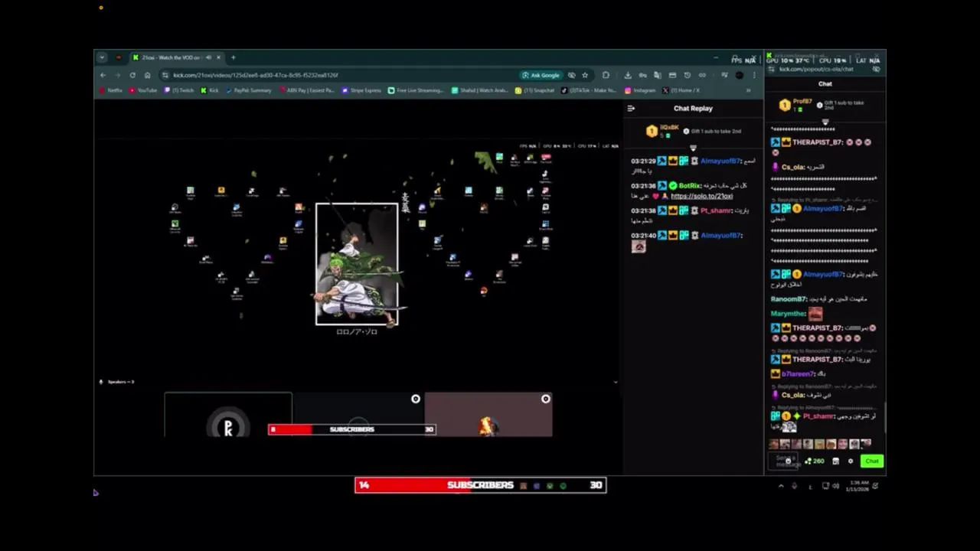Screen dimensions: 980x551
Task: Open the network tray icon
Action: coord(825,486)
